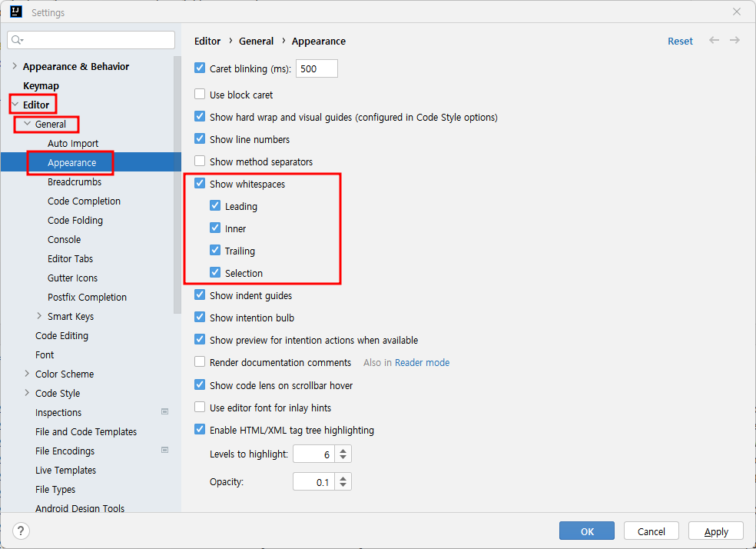This screenshot has width=756, height=549.
Task: Open Editor Tabs settings
Action: 70,259
